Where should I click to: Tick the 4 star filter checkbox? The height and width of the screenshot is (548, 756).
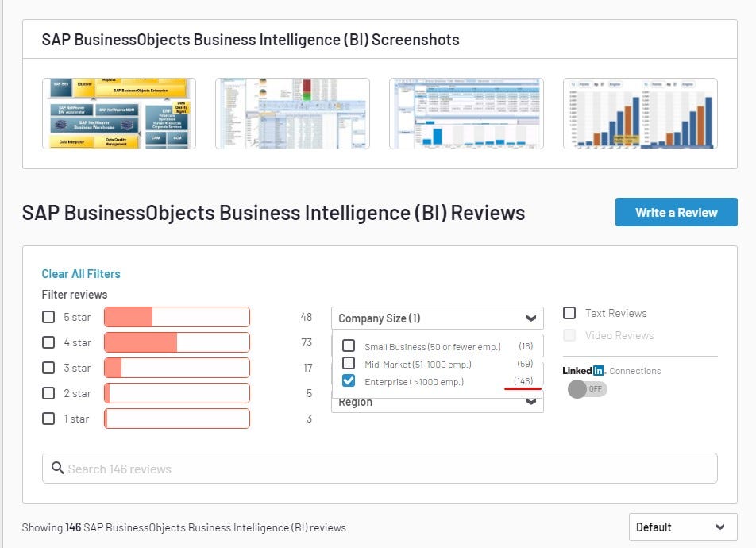(x=48, y=342)
